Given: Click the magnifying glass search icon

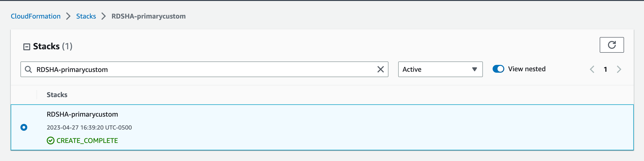Looking at the screenshot, I should tap(28, 69).
